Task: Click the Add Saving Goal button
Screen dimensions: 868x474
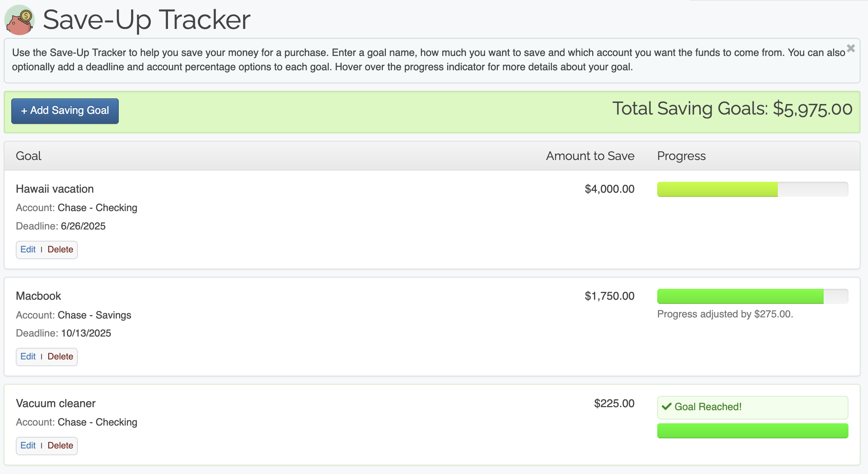Action: tap(65, 111)
